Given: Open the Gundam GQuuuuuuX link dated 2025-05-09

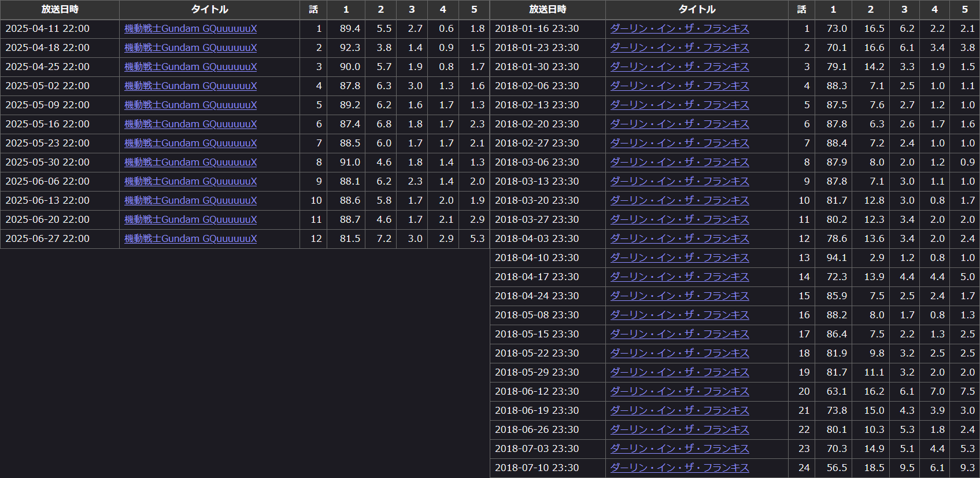Looking at the screenshot, I should click(x=190, y=105).
